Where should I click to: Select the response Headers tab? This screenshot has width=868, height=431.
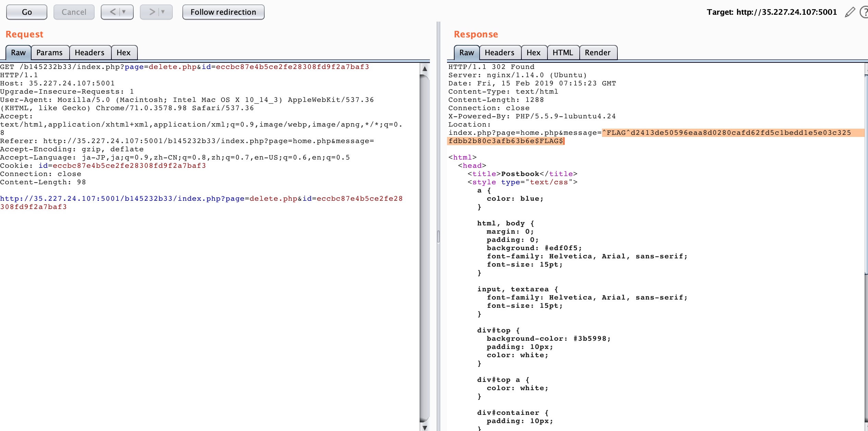point(499,53)
